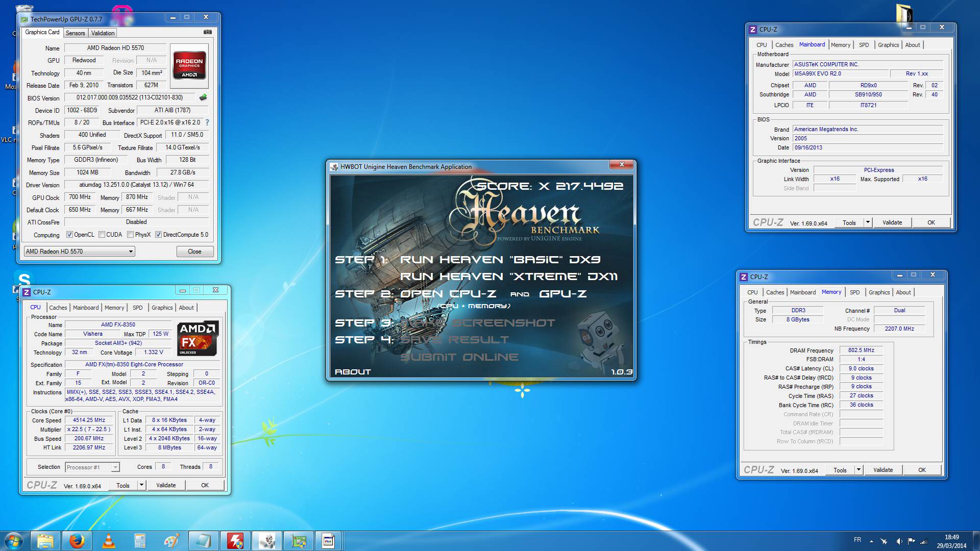Click mainboard model M5A99X EVO R2.0
This screenshot has width=980, height=551.
click(841, 73)
